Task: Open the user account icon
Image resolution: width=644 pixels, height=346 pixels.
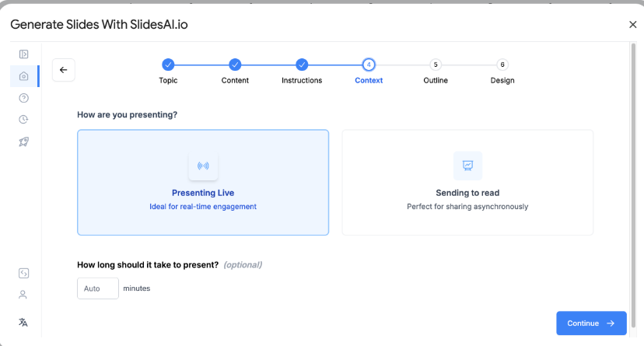Action: pyautogui.click(x=23, y=295)
